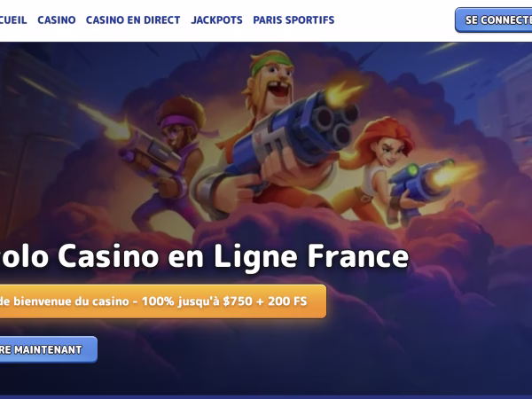Open the ACCUEIL home menu item
The width and height of the screenshot is (532, 399).
tap(13, 20)
